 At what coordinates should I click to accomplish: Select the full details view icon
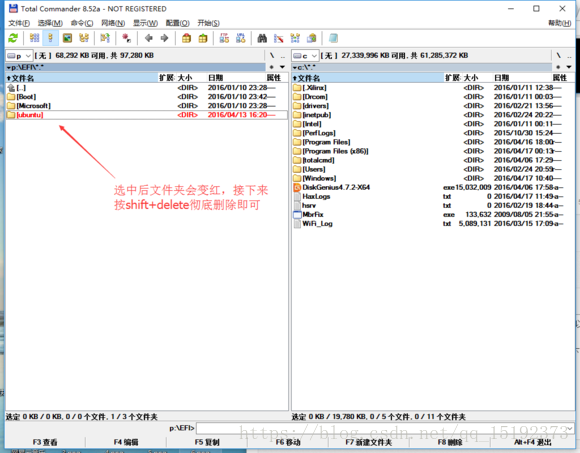51,38
